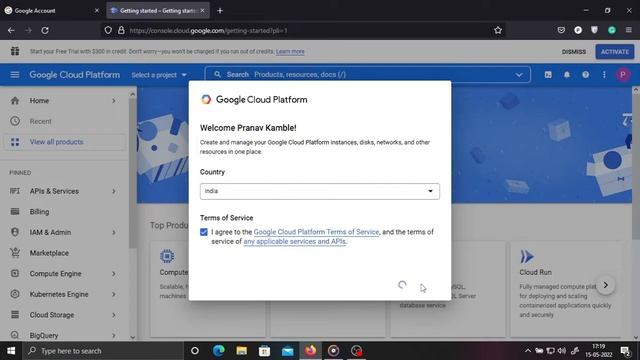This screenshot has width=640, height=360.
Task: Click the Home icon in sidebar
Action: 15,101
